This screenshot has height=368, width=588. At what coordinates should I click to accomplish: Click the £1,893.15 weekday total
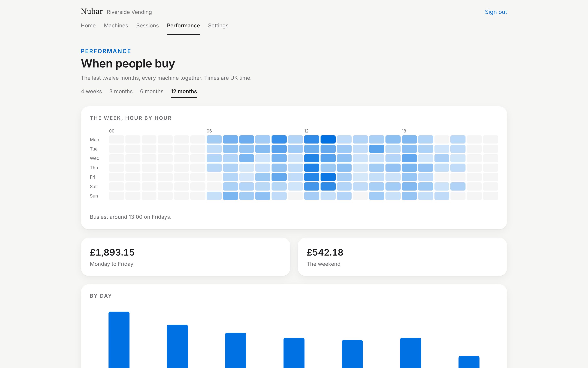[x=112, y=252]
